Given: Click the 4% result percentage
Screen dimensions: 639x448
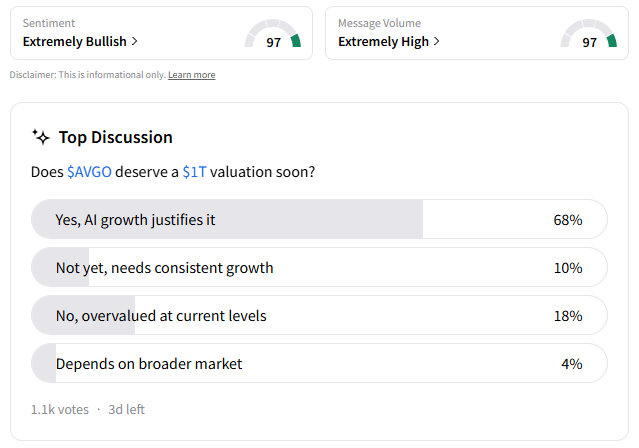Looking at the screenshot, I should tap(571, 363).
